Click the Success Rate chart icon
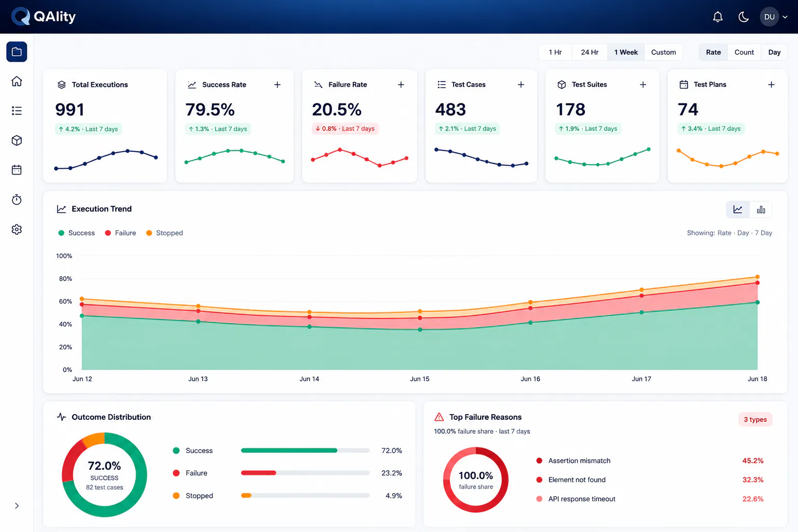Screen dimensions: 798x532 click(x=192, y=85)
